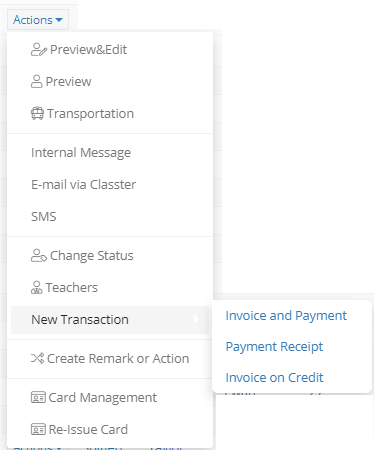The height and width of the screenshot is (450, 378).
Task: Select Create Remark or Action entry
Action: (x=118, y=359)
